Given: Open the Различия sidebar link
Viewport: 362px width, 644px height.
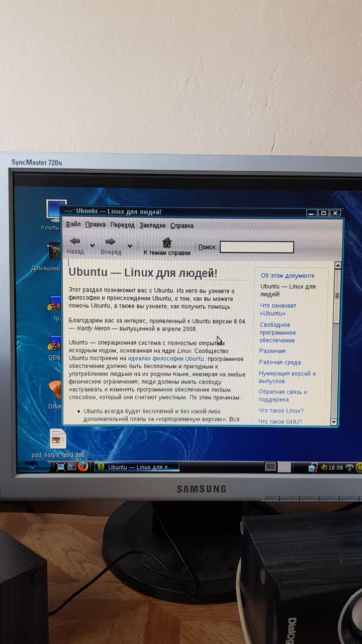Looking at the screenshot, I should (272, 351).
